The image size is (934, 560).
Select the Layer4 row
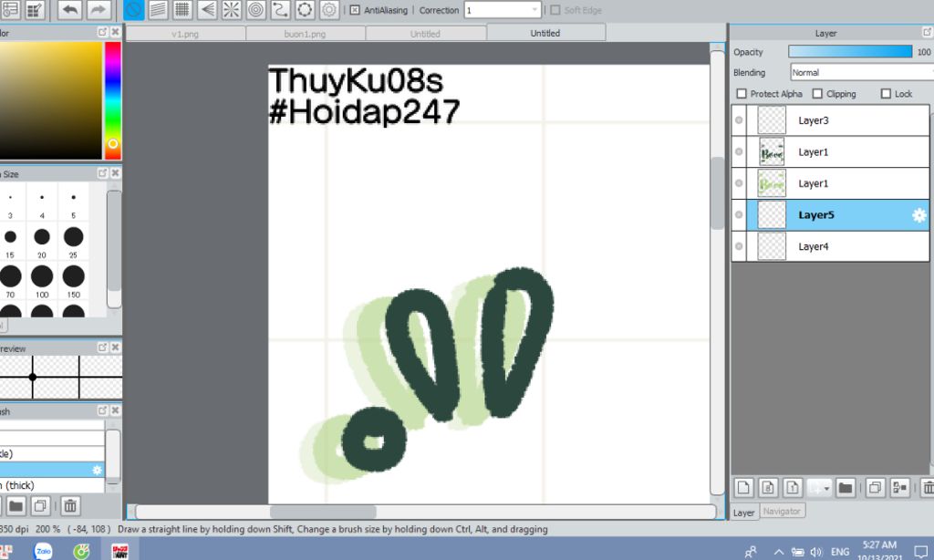pyautogui.click(x=830, y=246)
